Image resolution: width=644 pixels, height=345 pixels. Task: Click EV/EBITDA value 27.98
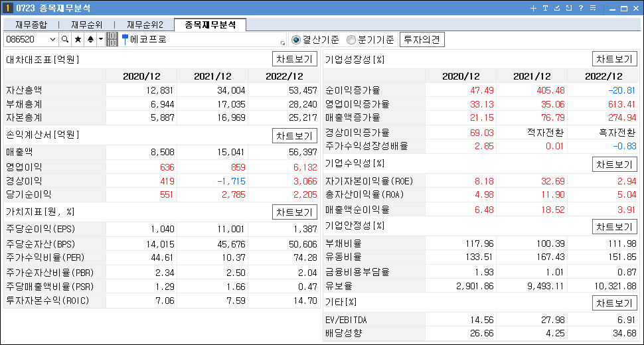point(553,320)
